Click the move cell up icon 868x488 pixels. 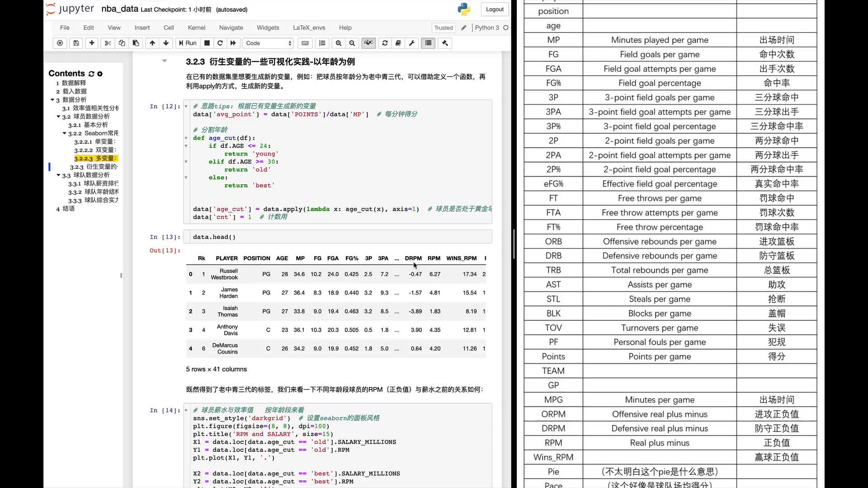coord(152,43)
